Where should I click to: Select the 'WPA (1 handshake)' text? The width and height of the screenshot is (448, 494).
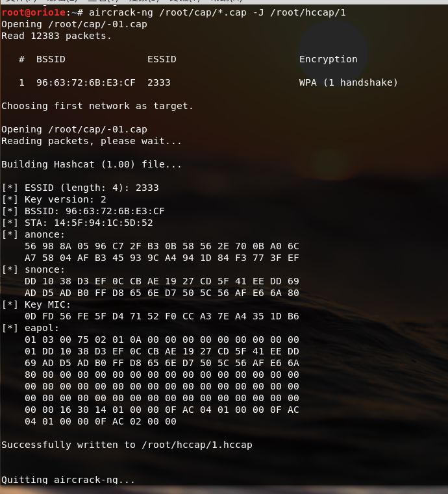(x=349, y=82)
